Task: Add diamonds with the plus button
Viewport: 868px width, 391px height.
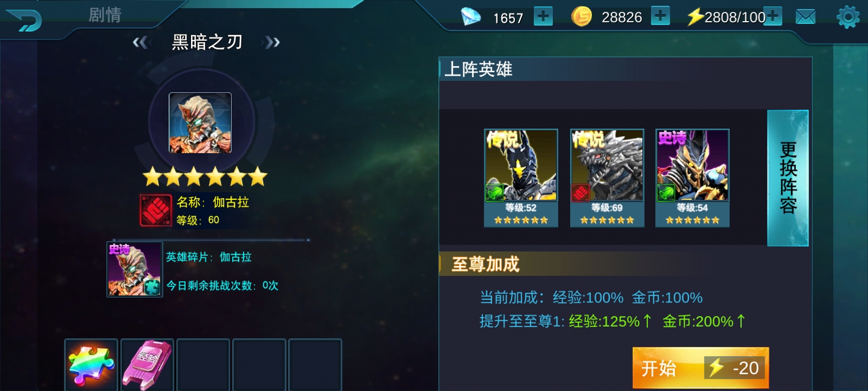Action: point(543,16)
